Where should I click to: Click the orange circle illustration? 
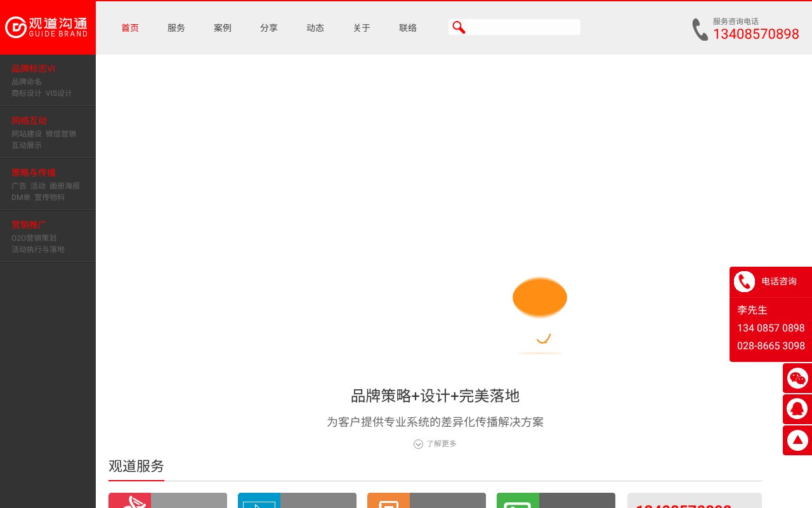click(x=540, y=297)
